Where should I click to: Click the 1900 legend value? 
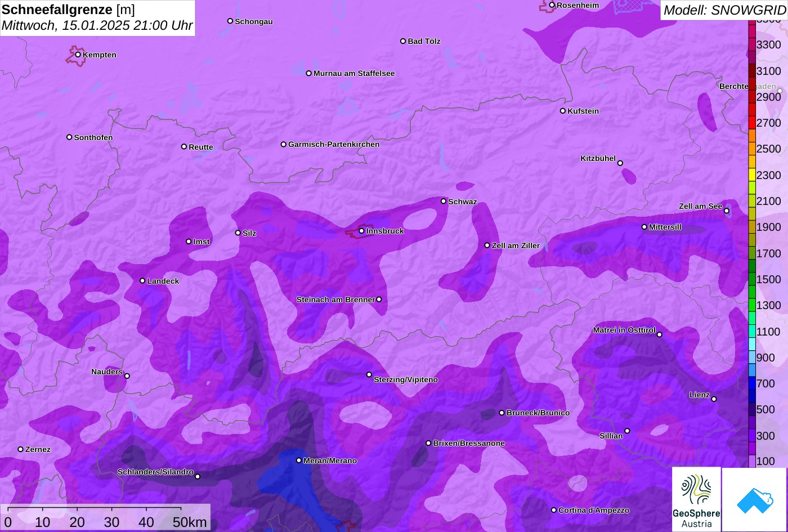pyautogui.click(x=769, y=227)
